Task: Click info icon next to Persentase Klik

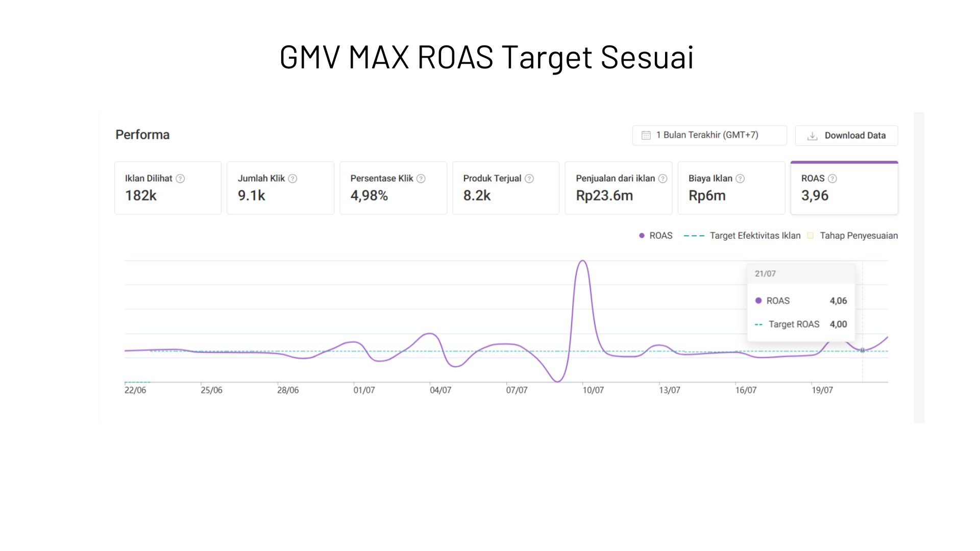Action: coord(421,179)
